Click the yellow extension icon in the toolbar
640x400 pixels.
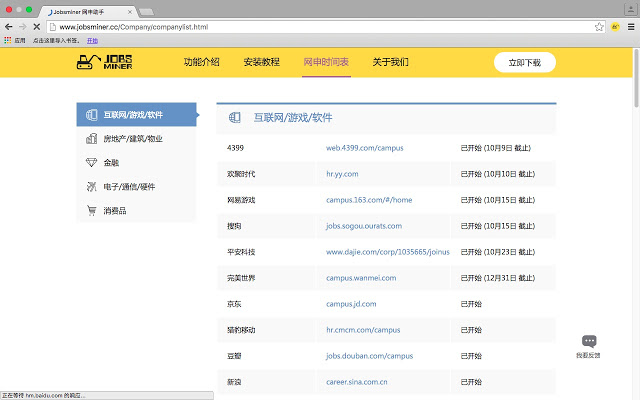pyautogui.click(x=616, y=27)
